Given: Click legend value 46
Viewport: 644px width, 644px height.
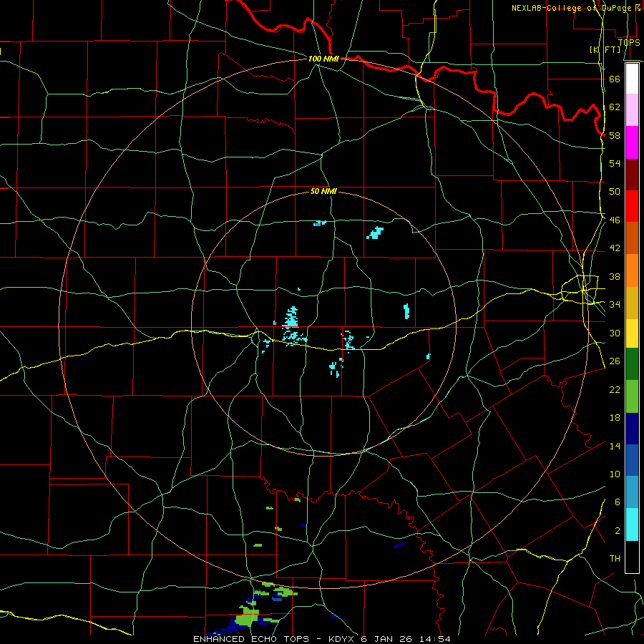Looking at the screenshot, I should coord(615,220).
